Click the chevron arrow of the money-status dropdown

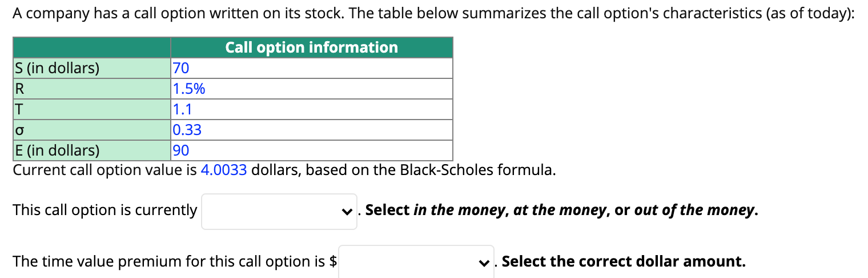coord(347,211)
